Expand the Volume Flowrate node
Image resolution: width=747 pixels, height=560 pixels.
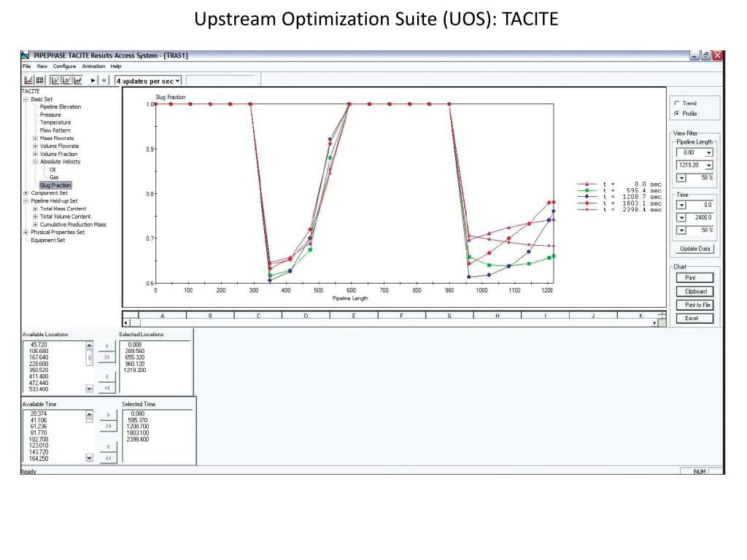(35, 146)
